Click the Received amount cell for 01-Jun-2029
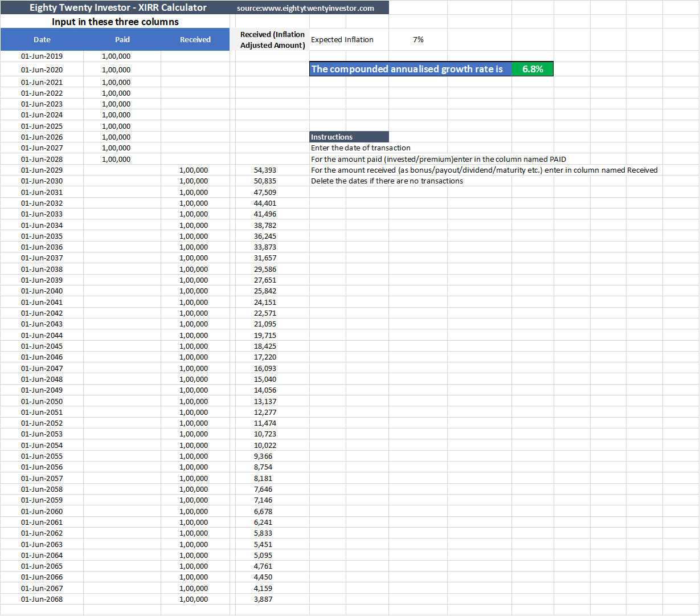 (x=194, y=170)
